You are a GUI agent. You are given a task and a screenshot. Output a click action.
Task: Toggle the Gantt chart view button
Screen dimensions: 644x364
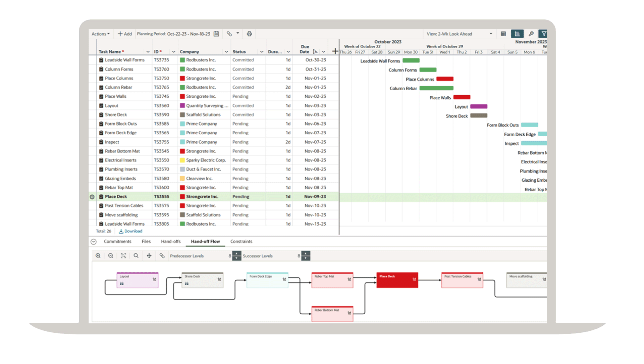click(517, 34)
